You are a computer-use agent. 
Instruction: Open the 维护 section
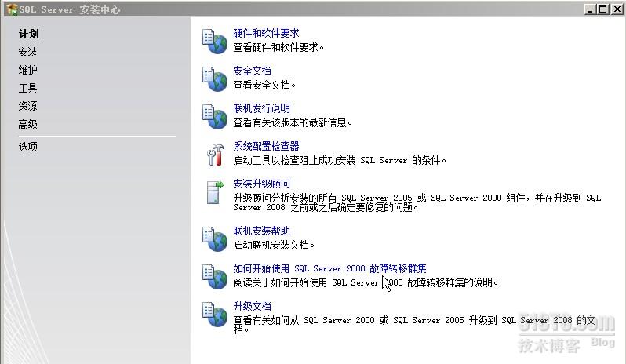(27, 70)
